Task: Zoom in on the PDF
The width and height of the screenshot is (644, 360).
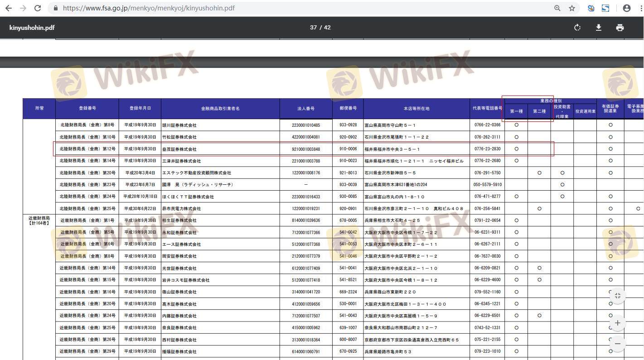Action: 618,323
